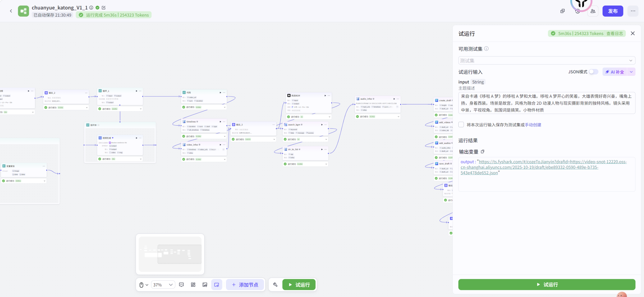
Task: Open the 查看日志 log link
Action: pos(615,34)
